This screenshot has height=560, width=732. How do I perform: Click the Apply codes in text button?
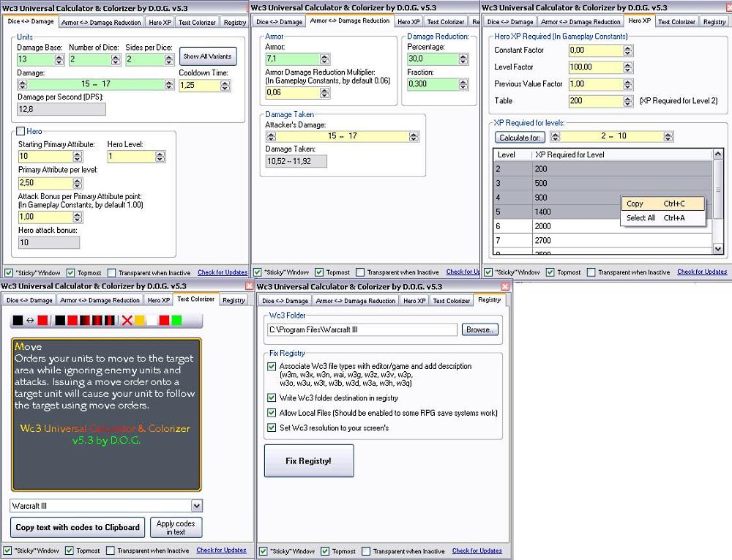click(176, 527)
